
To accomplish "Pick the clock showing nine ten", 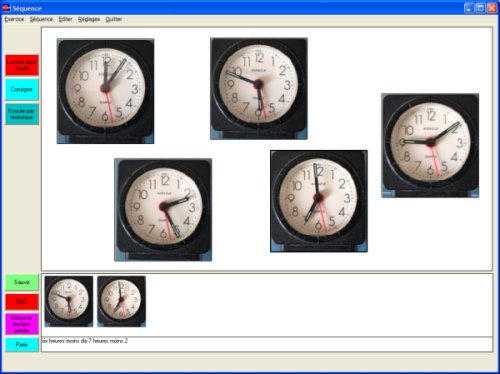I will tap(430, 145).
